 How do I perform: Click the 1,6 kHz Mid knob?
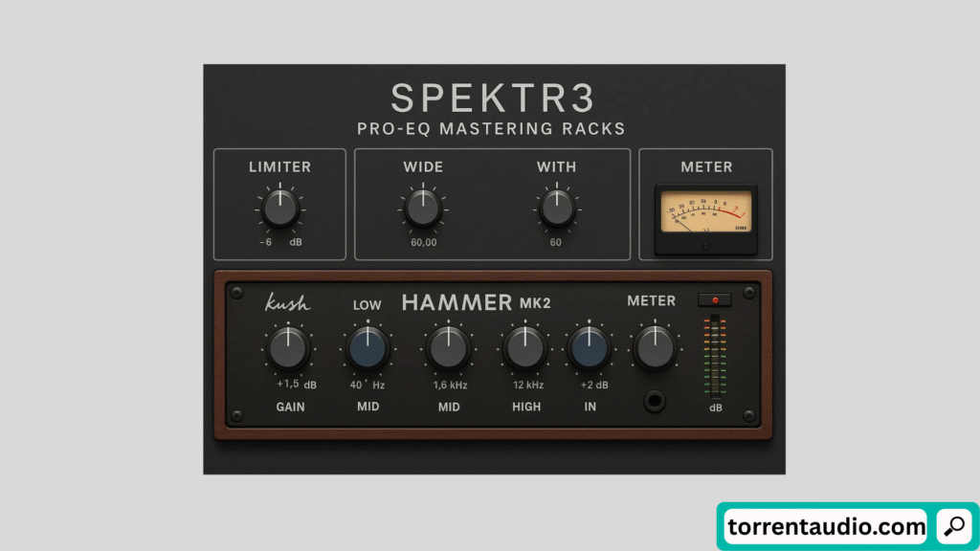pyautogui.click(x=447, y=349)
